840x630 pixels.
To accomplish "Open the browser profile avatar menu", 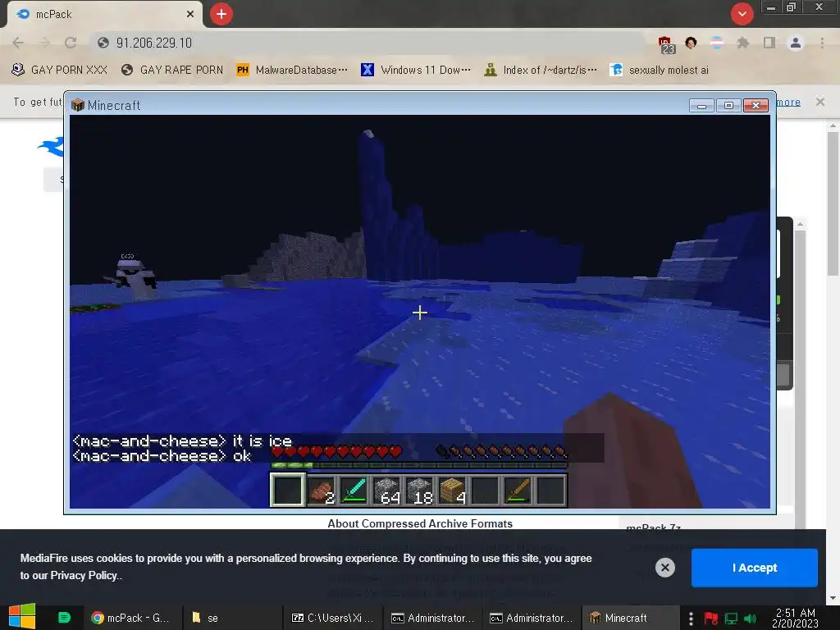I will [x=796, y=43].
